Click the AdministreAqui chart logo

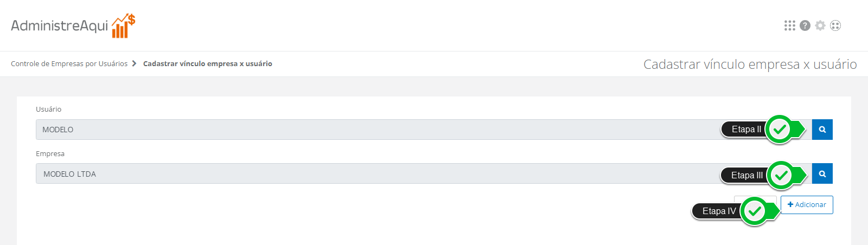[x=123, y=26]
